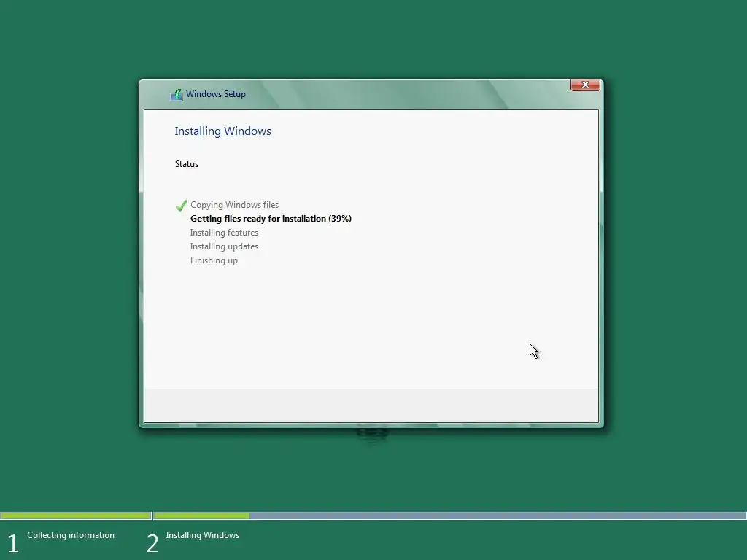
Task: Click the step 1 progress bar segment
Action: pos(75,516)
